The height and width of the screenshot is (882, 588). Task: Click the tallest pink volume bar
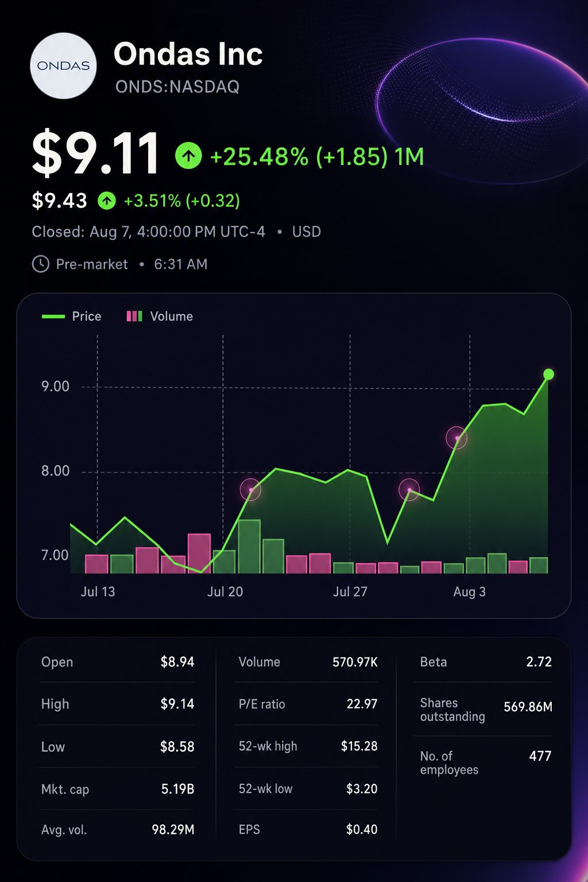199,554
